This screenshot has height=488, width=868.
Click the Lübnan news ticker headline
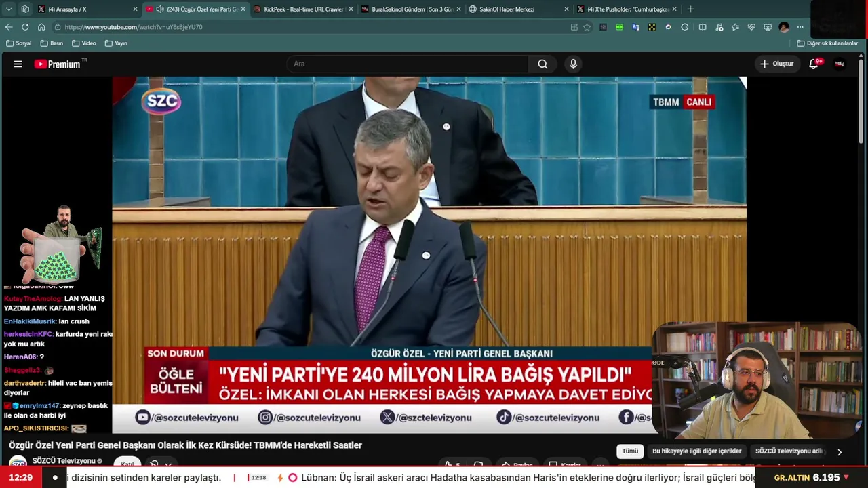(528, 478)
